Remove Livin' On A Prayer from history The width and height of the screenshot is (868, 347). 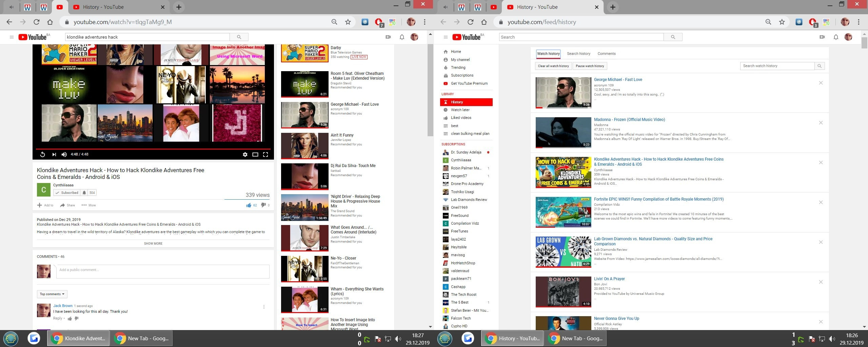pos(821,282)
